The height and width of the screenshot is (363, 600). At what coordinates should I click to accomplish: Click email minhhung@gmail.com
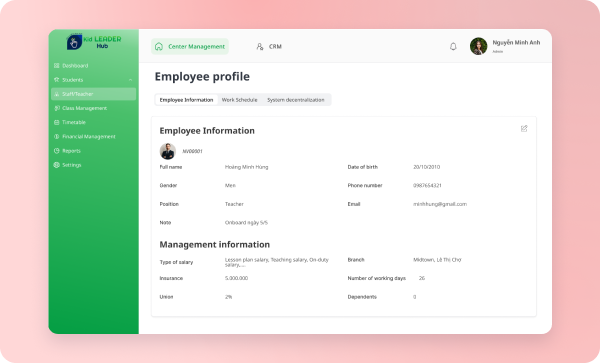point(440,204)
